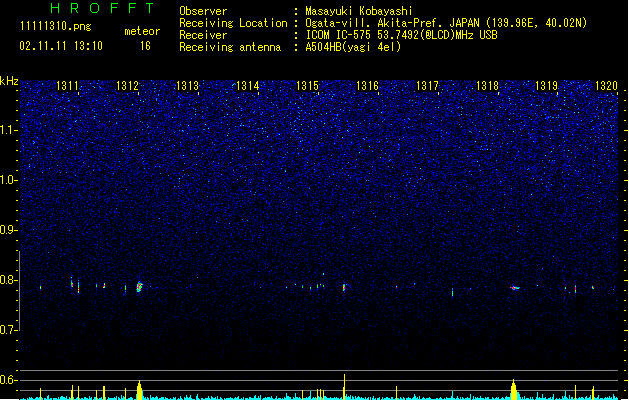
Task: Click time marker 1315
Action: 307,85
